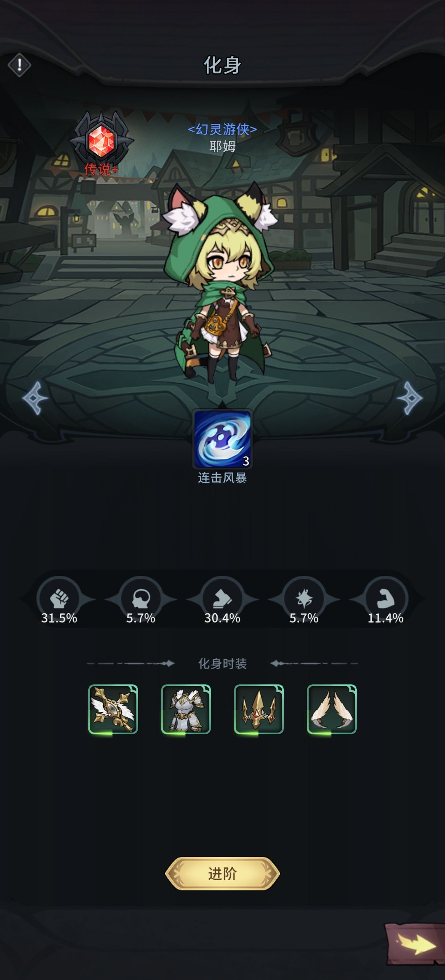Click the 进阶 advance button

tap(222, 873)
